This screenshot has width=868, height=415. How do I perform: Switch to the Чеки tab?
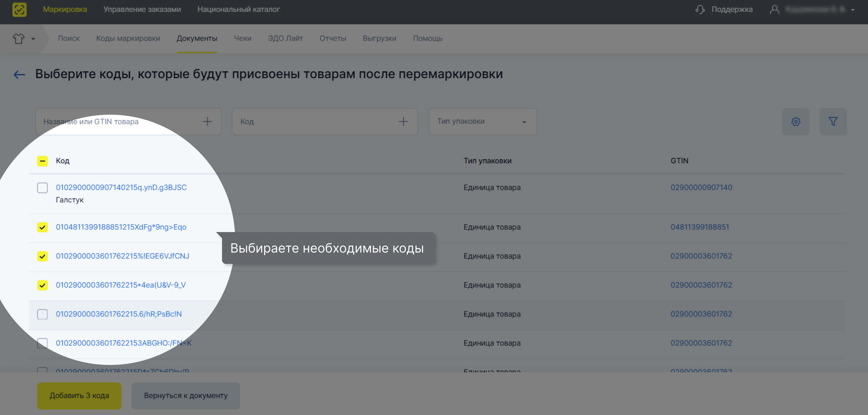tap(243, 38)
